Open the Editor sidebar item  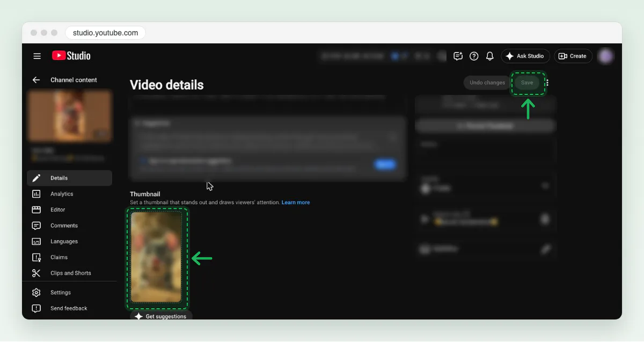tap(70, 210)
